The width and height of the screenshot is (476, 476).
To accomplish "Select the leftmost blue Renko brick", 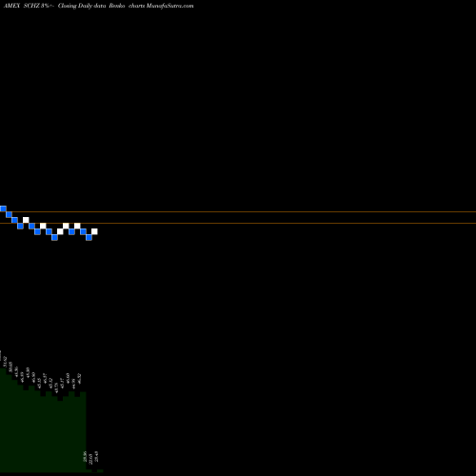I will 3,208.
